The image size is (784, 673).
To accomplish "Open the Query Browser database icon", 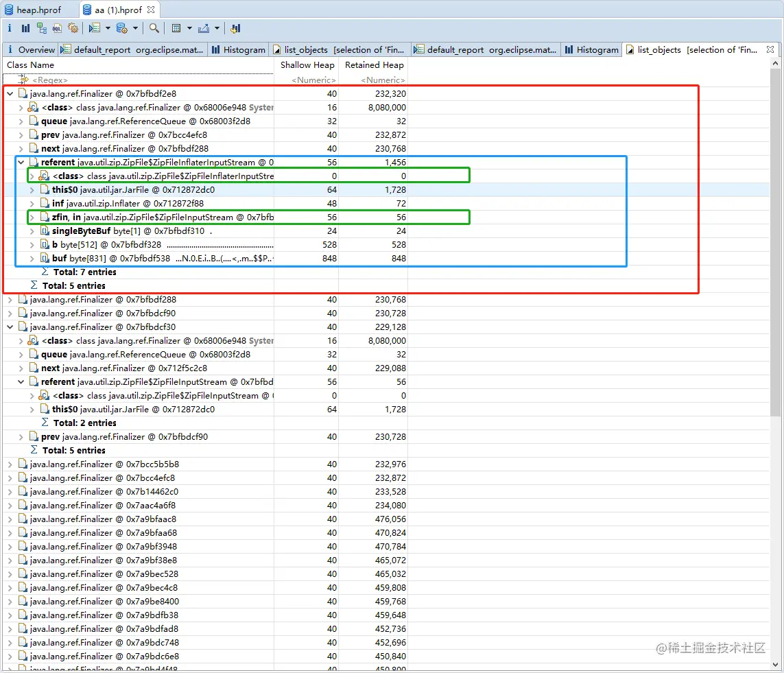I will coord(122,29).
